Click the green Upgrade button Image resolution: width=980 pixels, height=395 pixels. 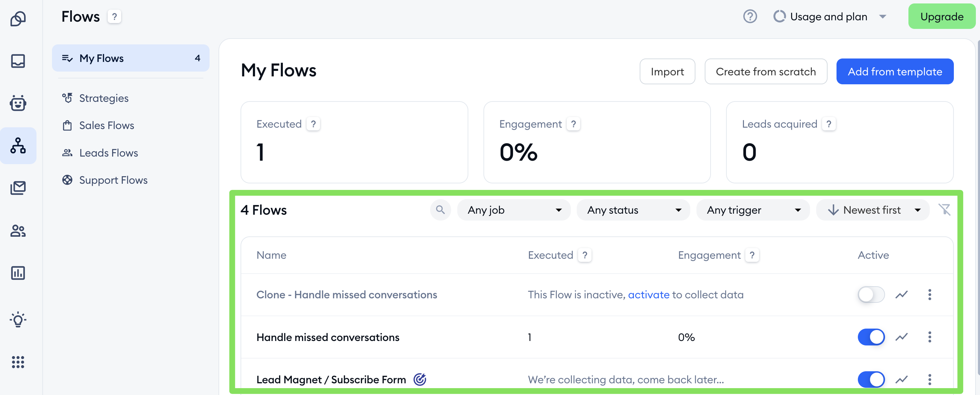pyautogui.click(x=941, y=17)
